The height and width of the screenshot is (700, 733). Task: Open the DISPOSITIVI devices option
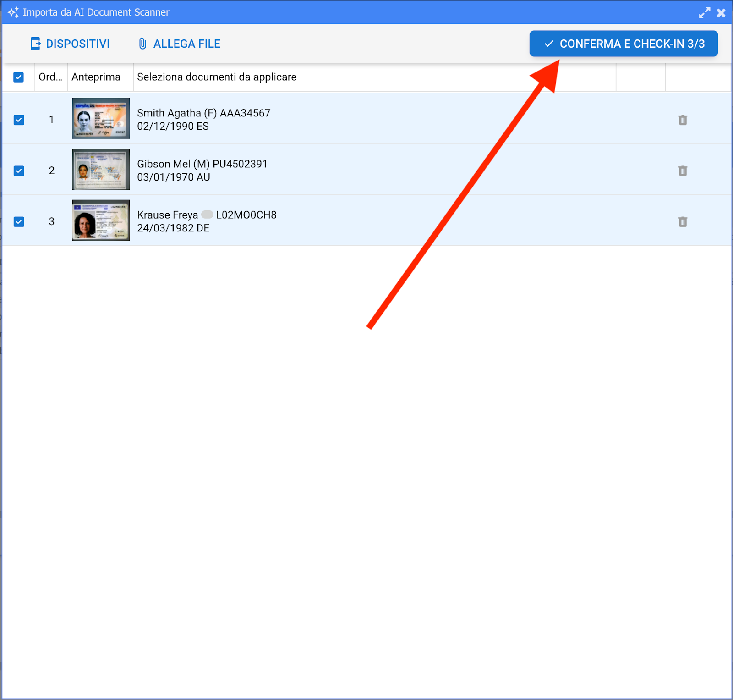click(x=70, y=44)
